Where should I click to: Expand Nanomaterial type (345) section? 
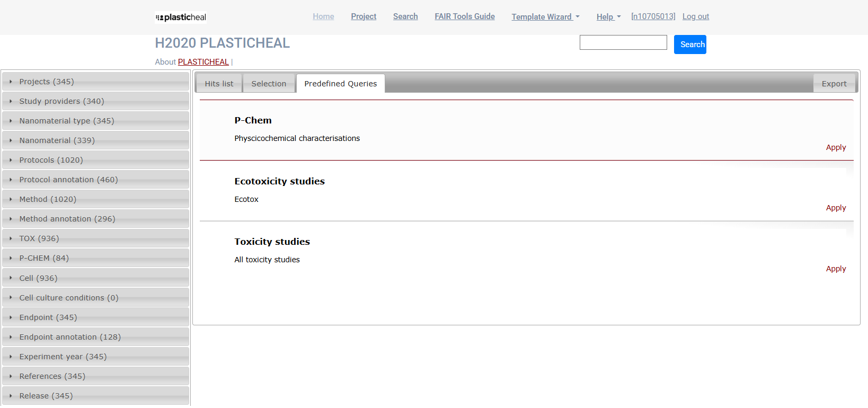click(95, 121)
